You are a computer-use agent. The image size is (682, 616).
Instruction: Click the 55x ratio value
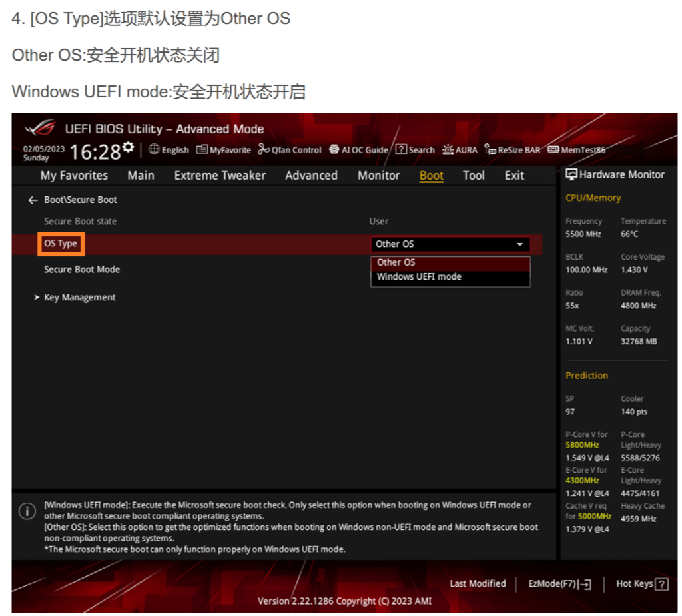pos(572,306)
